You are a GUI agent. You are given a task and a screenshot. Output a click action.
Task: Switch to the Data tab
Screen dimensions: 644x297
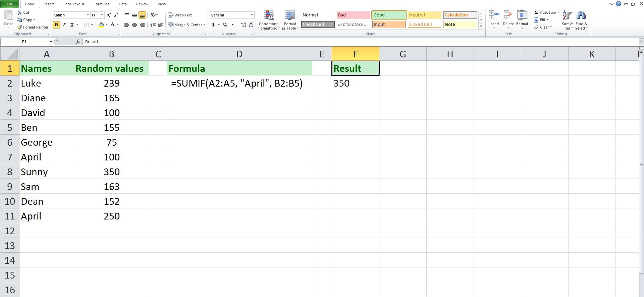[123, 4]
